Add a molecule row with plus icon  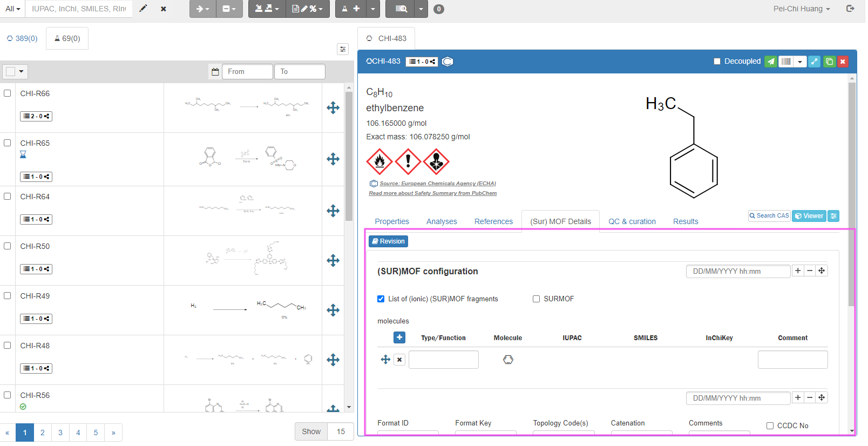399,337
